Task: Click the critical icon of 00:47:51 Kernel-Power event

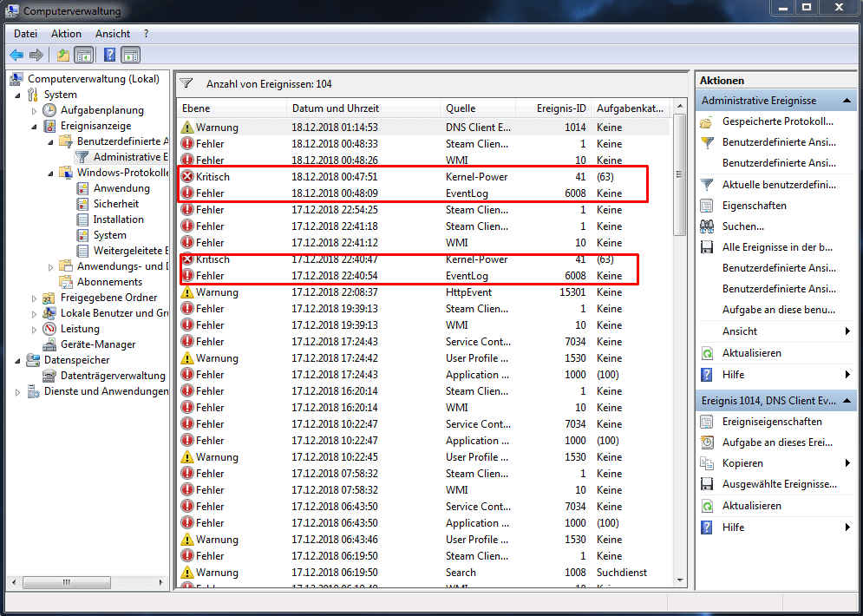Action: point(187,177)
